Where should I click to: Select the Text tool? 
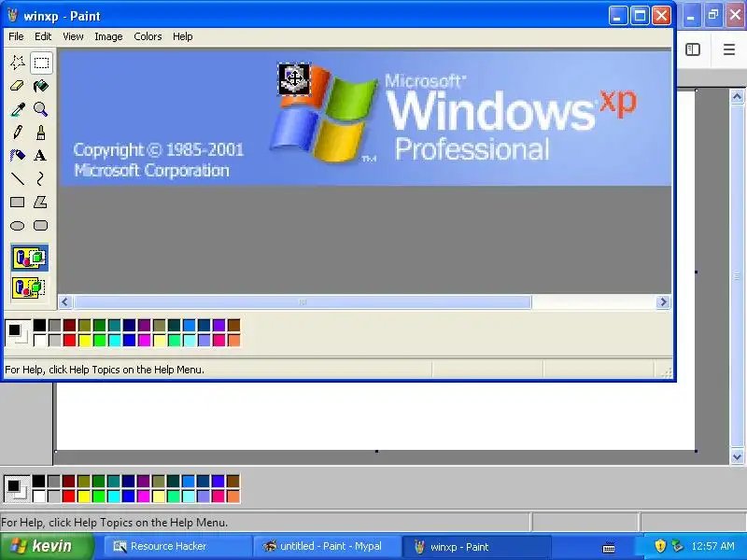[41, 155]
